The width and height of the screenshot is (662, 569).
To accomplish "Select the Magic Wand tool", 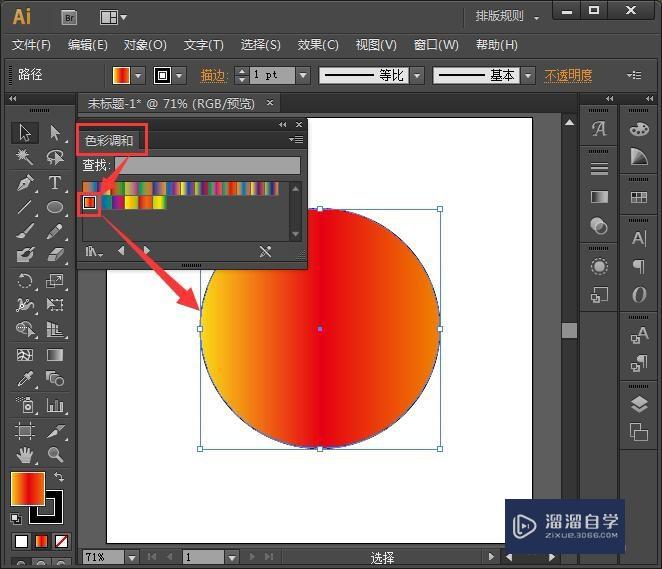I will (x=25, y=157).
